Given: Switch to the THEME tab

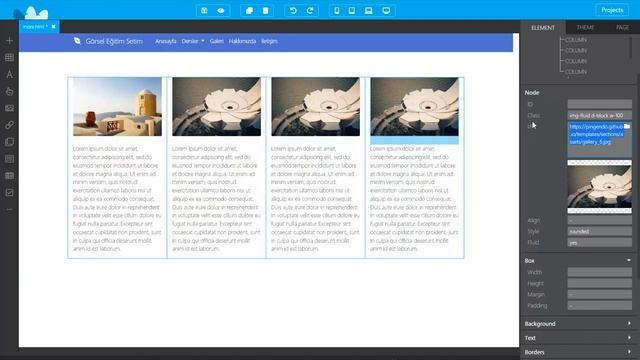Looking at the screenshot, I should [x=585, y=27].
